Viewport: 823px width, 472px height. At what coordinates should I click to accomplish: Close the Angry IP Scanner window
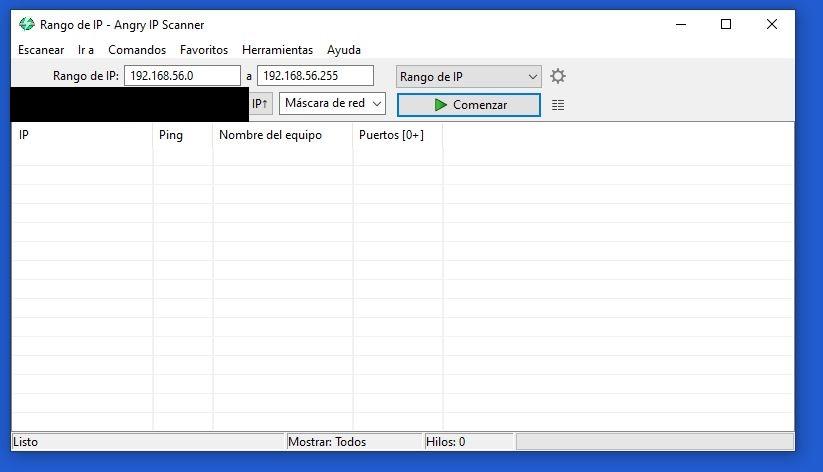772,24
